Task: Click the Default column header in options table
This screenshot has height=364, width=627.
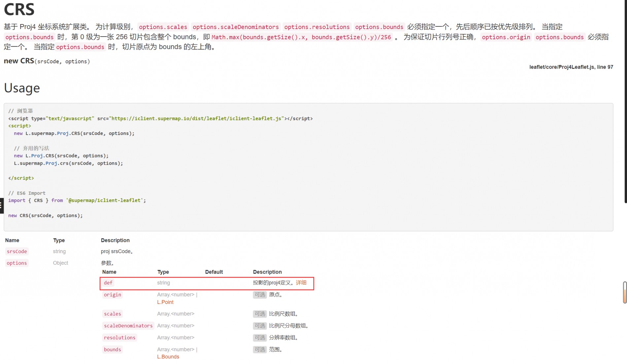Action: pos(214,272)
